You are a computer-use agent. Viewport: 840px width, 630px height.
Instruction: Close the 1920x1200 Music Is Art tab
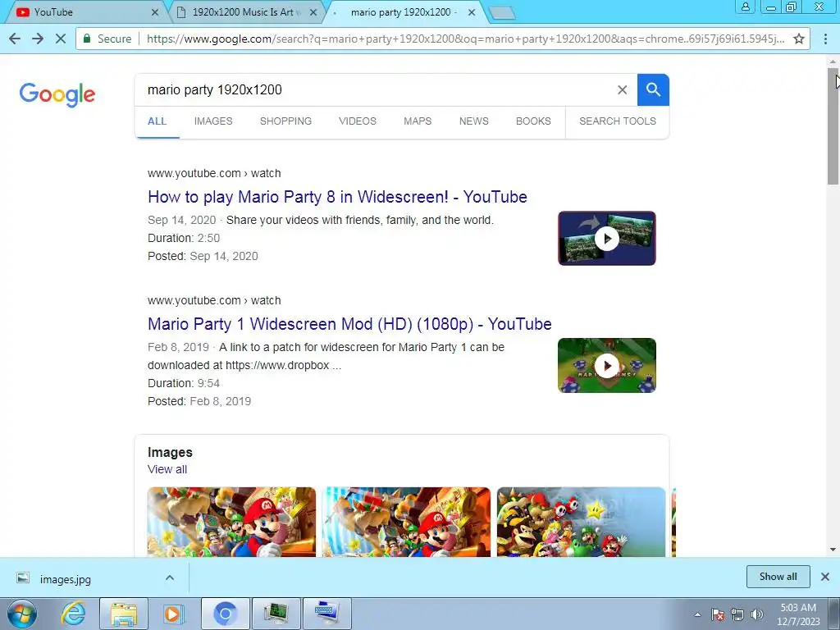(x=313, y=11)
